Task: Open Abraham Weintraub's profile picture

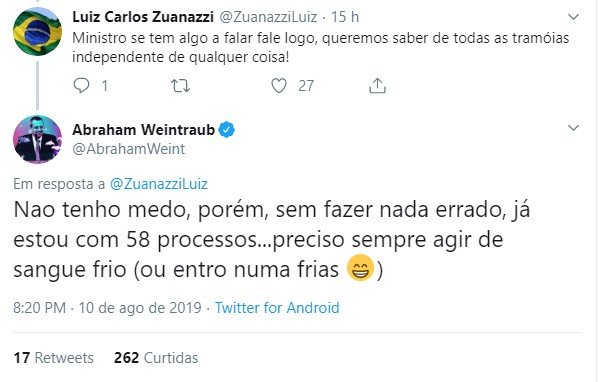Action: coord(37,139)
